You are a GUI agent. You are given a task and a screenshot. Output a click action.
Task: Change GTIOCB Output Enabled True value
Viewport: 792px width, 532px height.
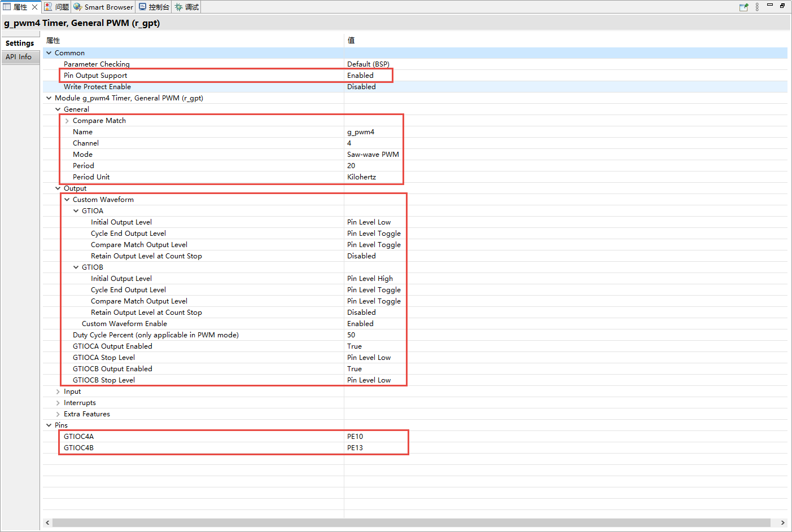(x=355, y=369)
